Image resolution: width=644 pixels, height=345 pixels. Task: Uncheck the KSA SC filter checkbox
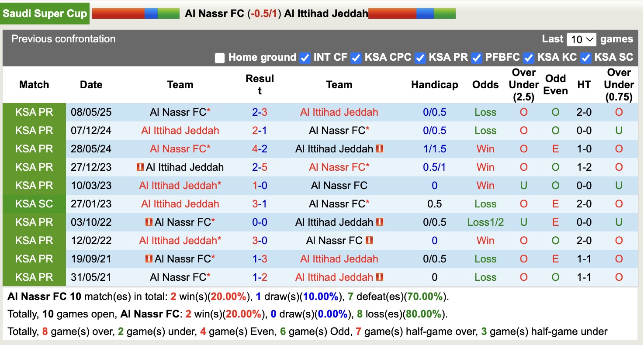(585, 58)
